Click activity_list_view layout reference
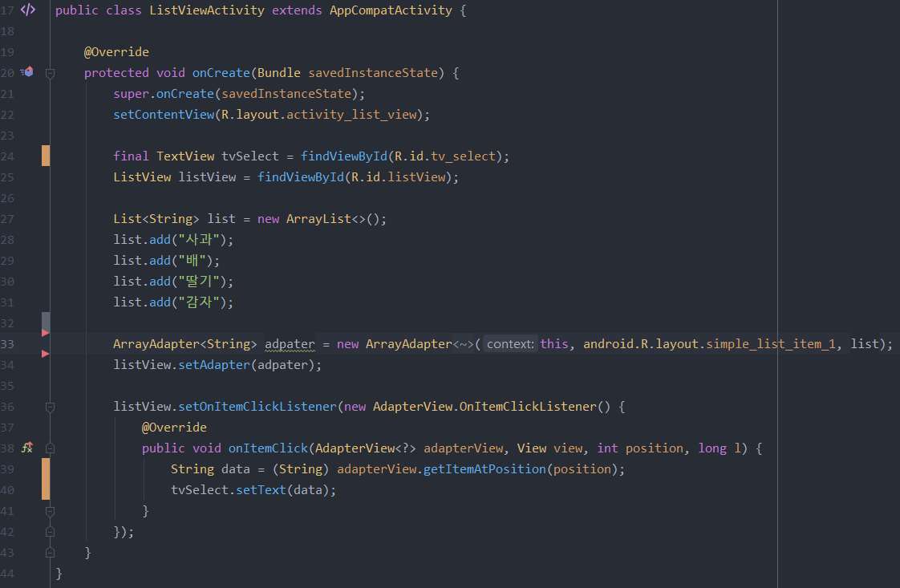 [352, 115]
